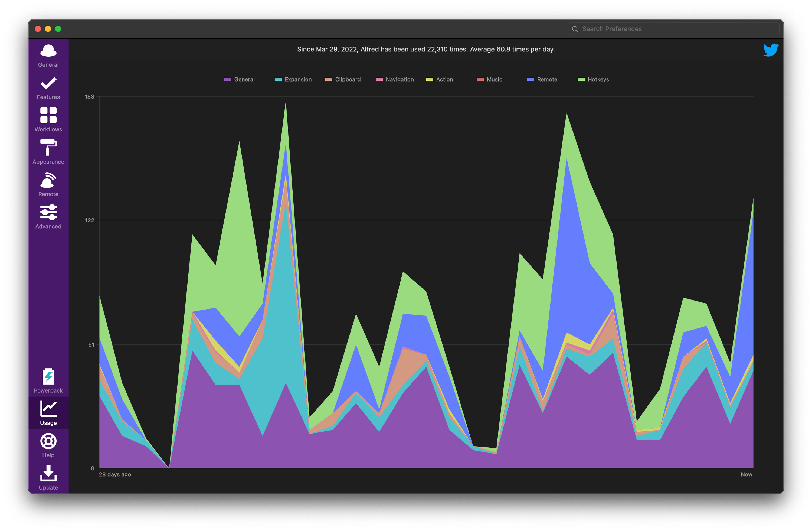812x531 pixels.
Task: Open the Powerpack battery icon
Action: [48, 376]
